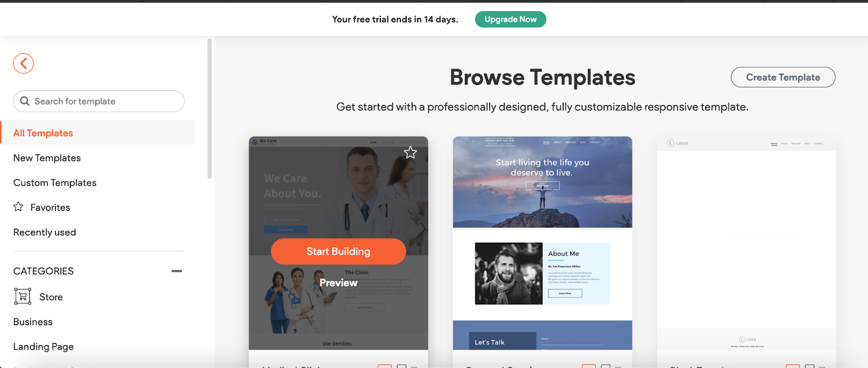Open the blank template thumbnail

point(746,243)
